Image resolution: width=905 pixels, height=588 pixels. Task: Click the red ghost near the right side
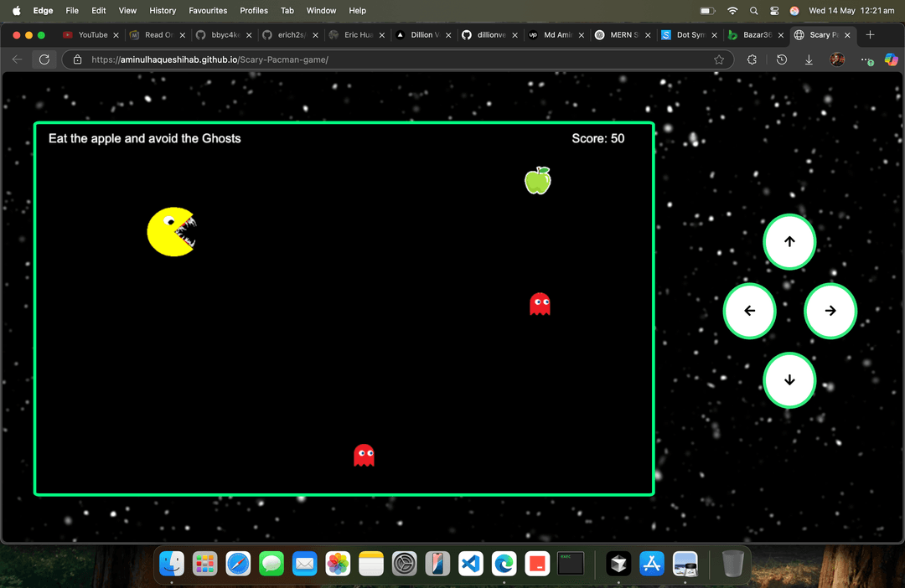540,303
